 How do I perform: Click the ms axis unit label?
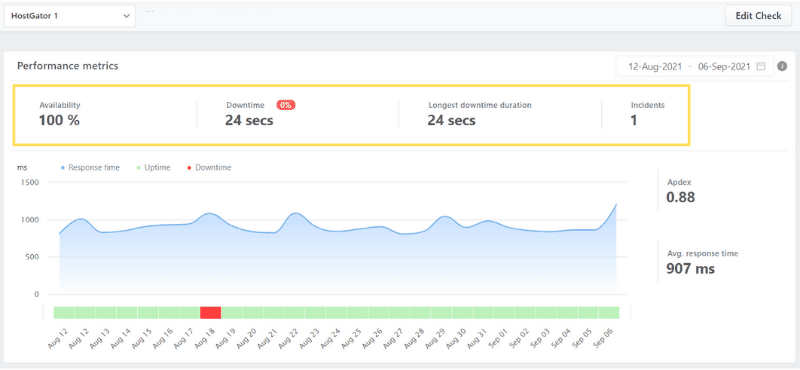click(x=22, y=167)
